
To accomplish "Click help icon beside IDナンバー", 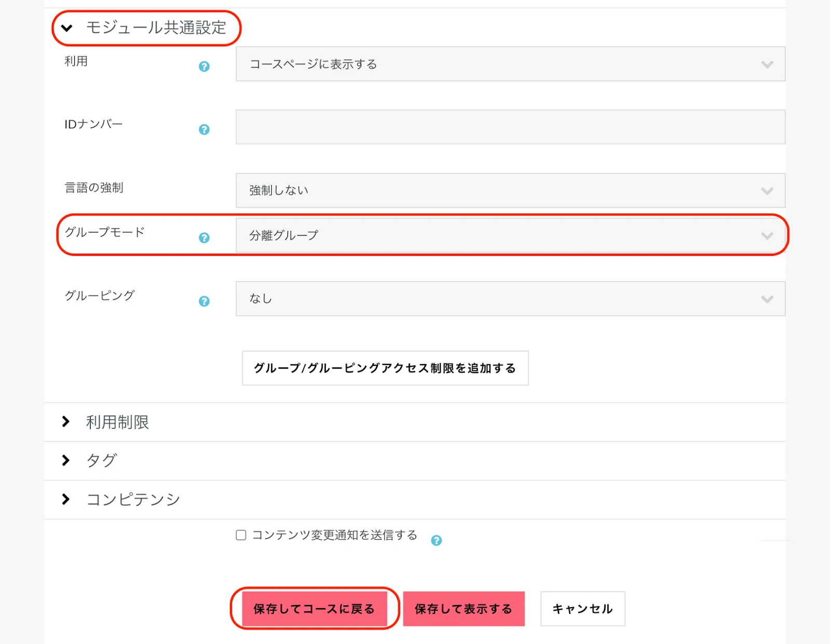I will pyautogui.click(x=204, y=129).
